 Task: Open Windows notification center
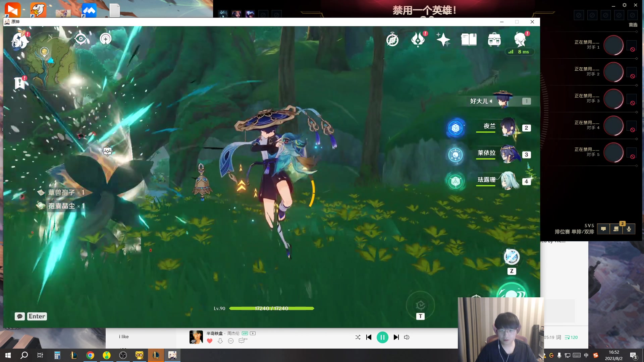pos(634,356)
